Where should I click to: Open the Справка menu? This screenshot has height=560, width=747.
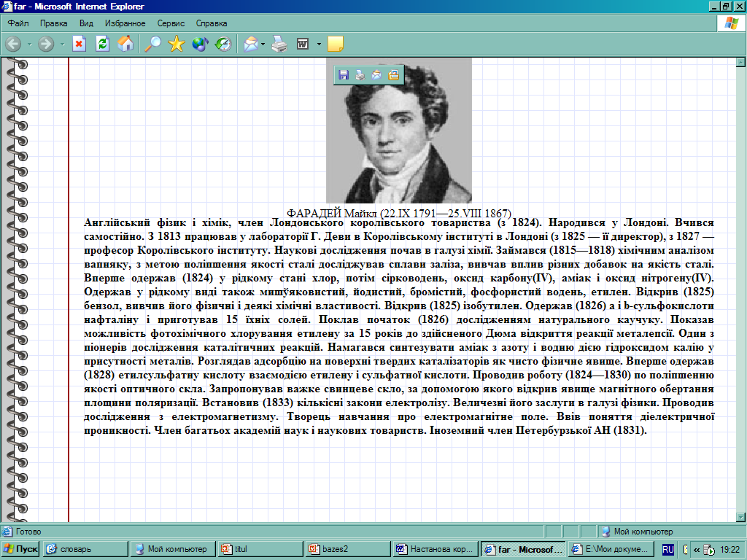click(211, 23)
